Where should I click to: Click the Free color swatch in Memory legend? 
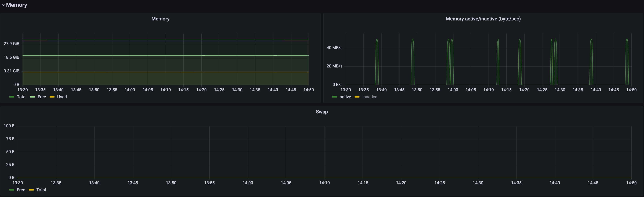[32, 97]
